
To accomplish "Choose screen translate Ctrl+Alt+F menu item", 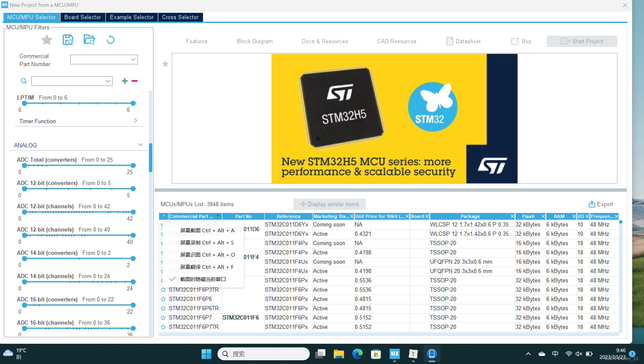I will (203, 267).
